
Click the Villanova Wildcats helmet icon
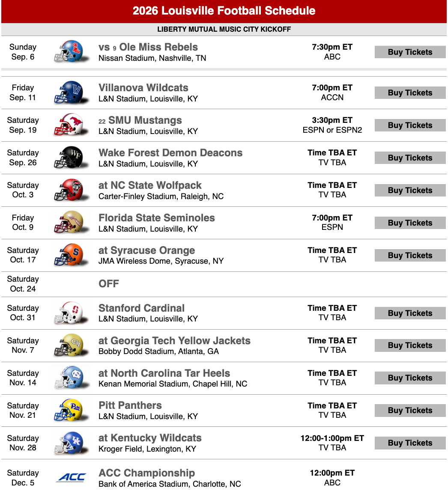[x=71, y=92]
